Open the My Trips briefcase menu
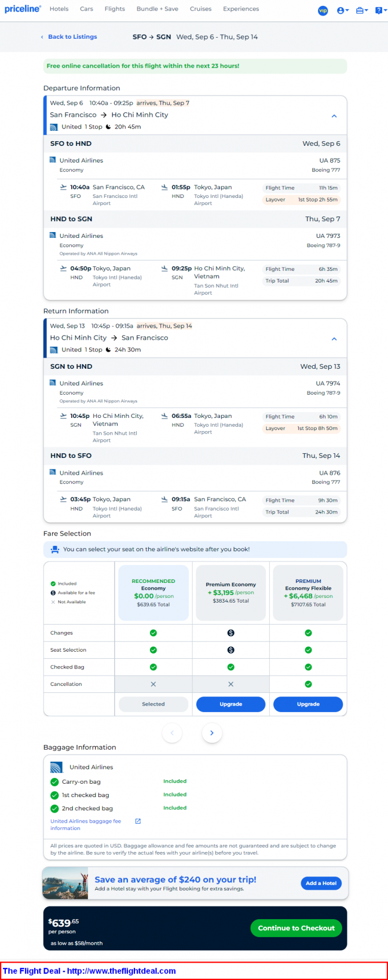 361,10
